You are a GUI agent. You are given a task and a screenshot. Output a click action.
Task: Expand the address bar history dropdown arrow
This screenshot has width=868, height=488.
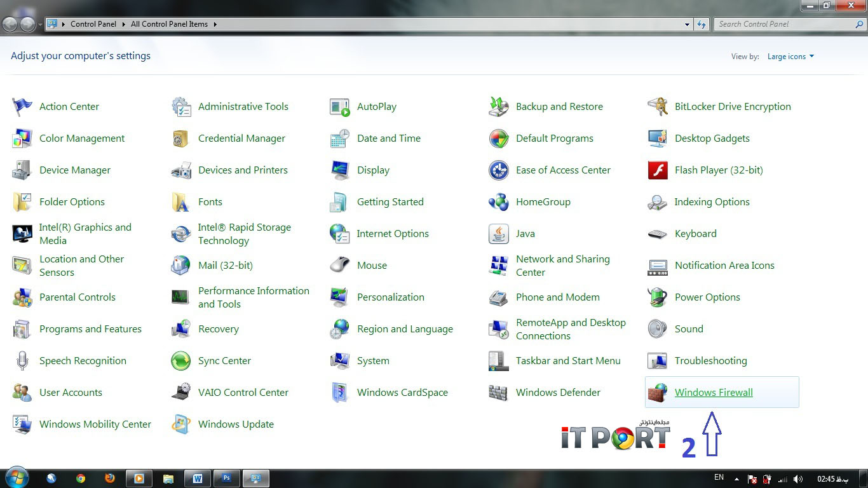point(687,24)
